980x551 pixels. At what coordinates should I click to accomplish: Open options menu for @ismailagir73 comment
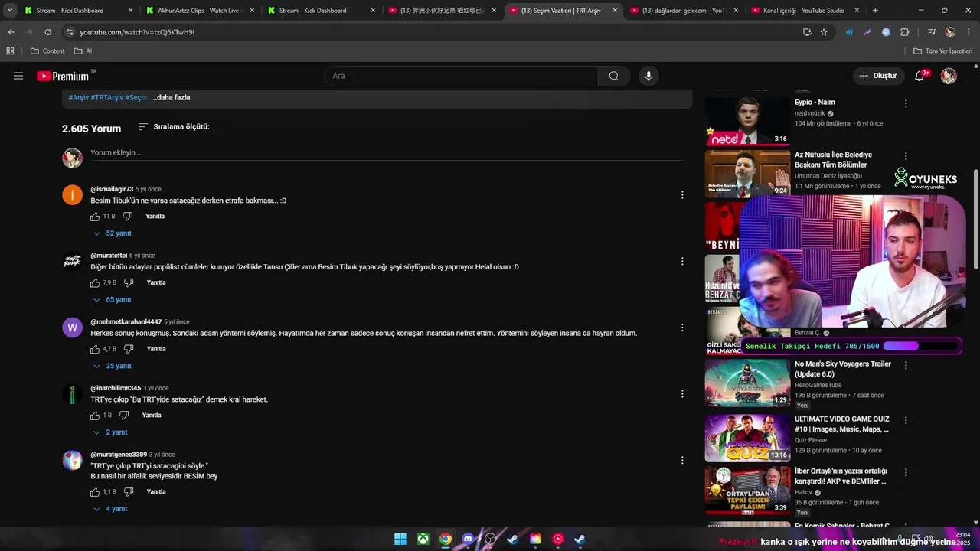point(682,195)
